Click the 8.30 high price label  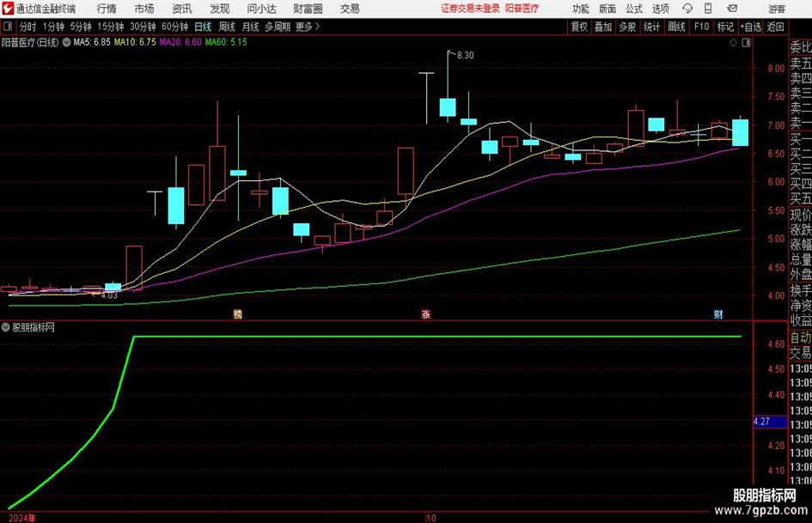[x=465, y=56]
